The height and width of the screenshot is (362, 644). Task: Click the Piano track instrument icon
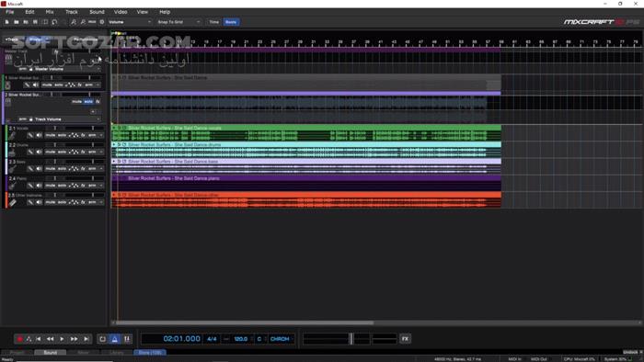pos(12,186)
